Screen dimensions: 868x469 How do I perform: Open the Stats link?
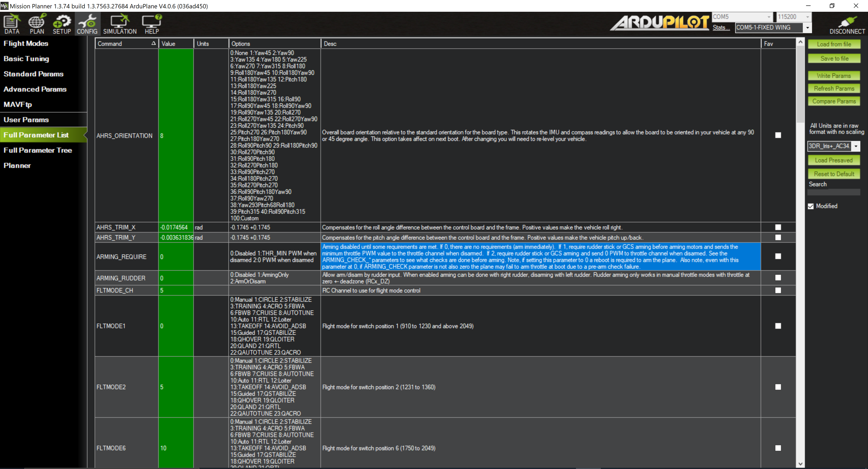[x=721, y=28]
